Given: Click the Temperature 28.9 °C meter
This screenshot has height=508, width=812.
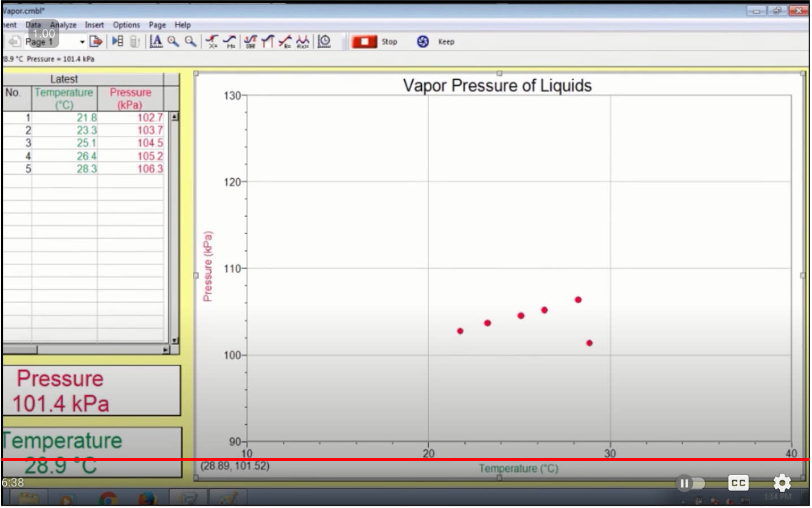Looking at the screenshot, I should (91, 452).
